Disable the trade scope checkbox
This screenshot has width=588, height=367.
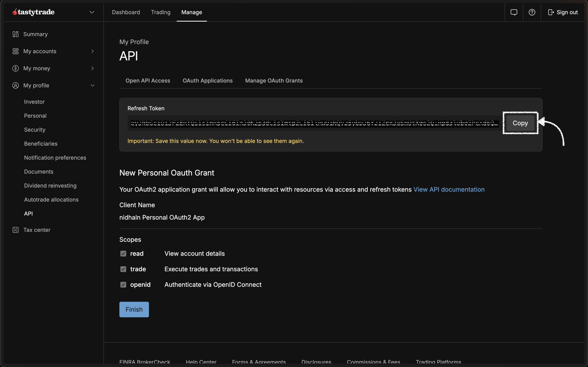tap(123, 269)
